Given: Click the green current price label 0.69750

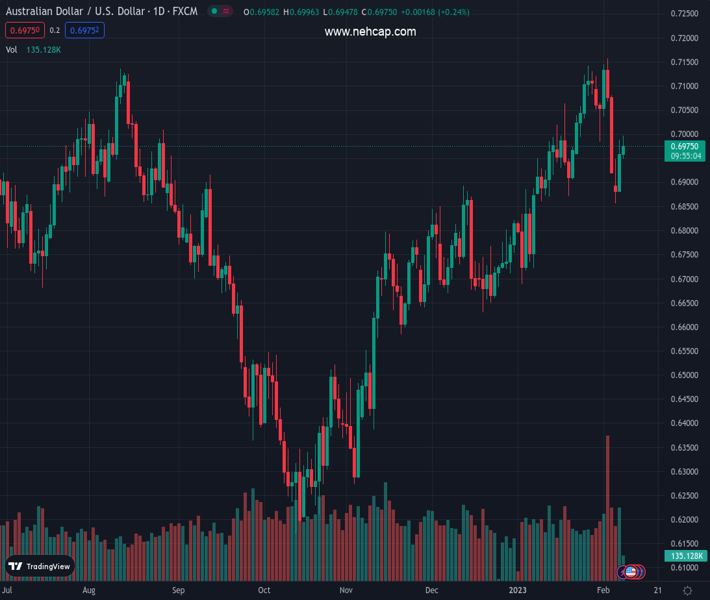Looking at the screenshot, I should tap(685, 147).
